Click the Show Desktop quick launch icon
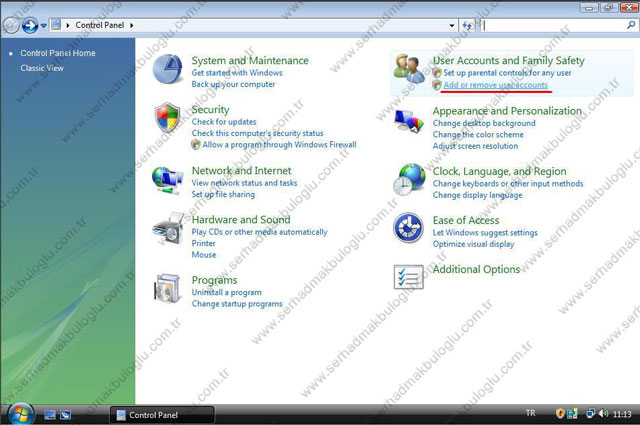Screen dimensions: 640x425 [x=50, y=415]
